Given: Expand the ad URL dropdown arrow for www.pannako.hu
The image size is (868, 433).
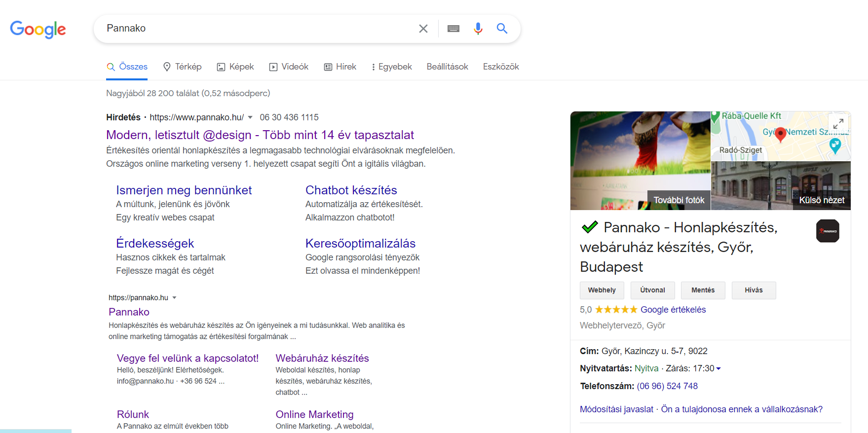Looking at the screenshot, I should click(x=250, y=117).
